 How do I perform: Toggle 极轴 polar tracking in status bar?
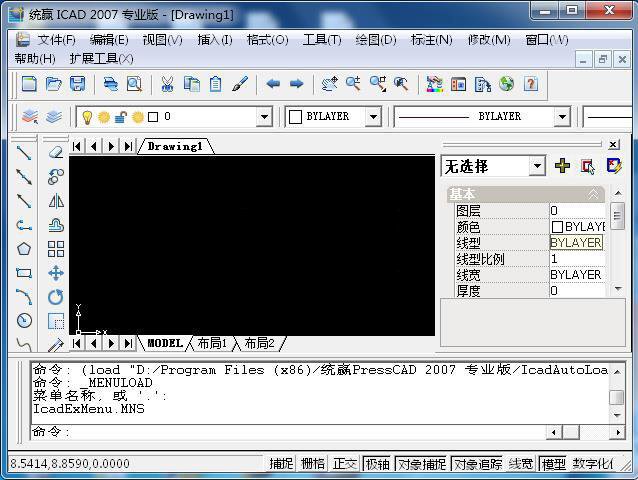pos(377,464)
